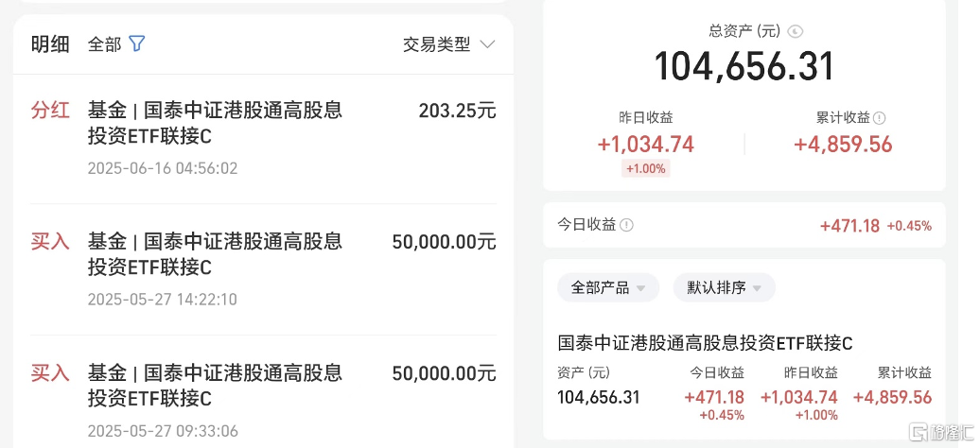Screen dimensions: 980x448
Task: Click the total assets amount 104,656.31
Action: pos(744,67)
